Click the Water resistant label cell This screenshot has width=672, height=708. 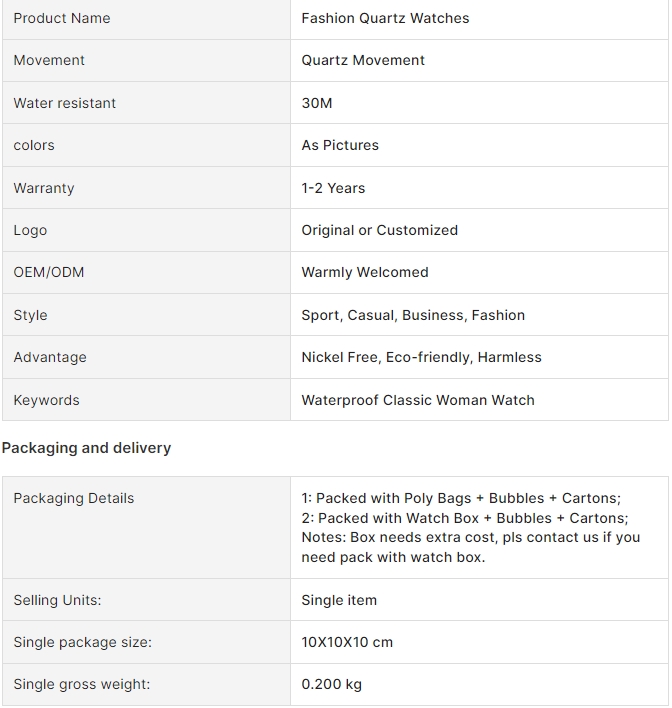[146, 103]
